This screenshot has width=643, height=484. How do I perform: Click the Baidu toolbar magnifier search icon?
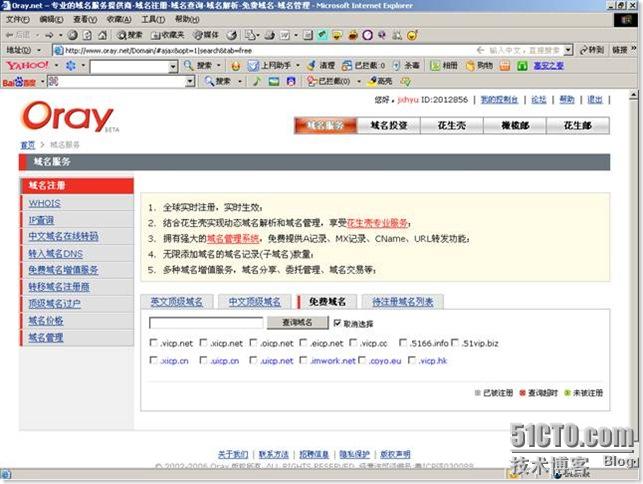209,81
